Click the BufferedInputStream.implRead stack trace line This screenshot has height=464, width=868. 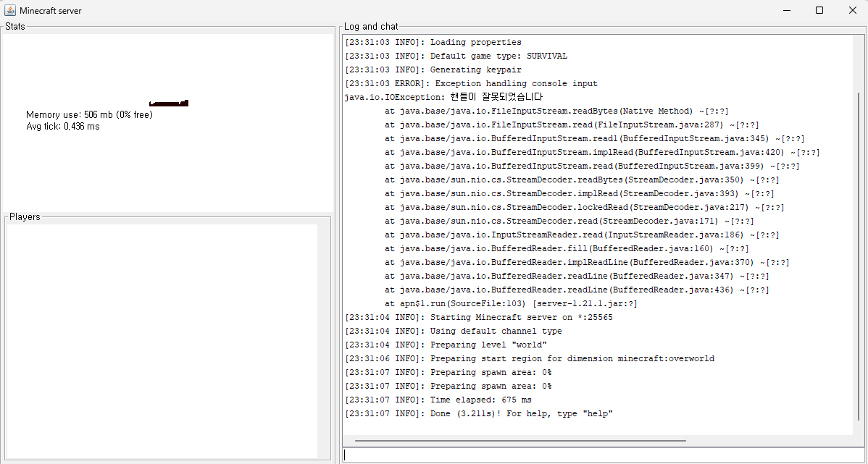click(602, 153)
